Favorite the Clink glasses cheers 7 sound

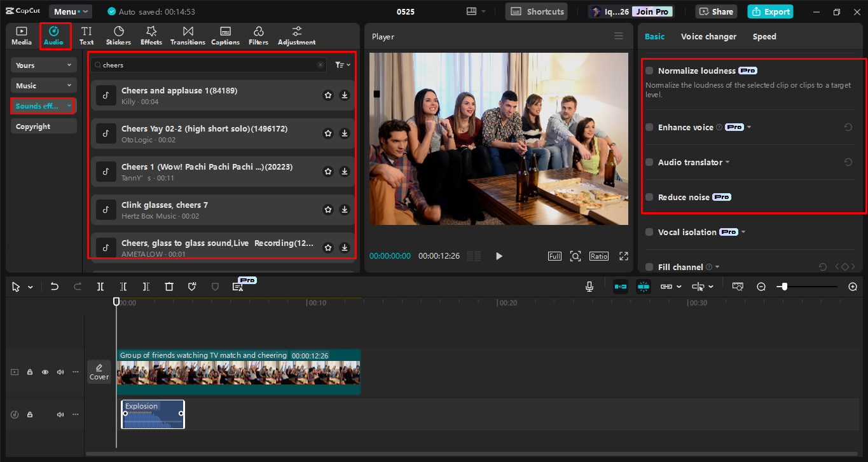click(327, 209)
